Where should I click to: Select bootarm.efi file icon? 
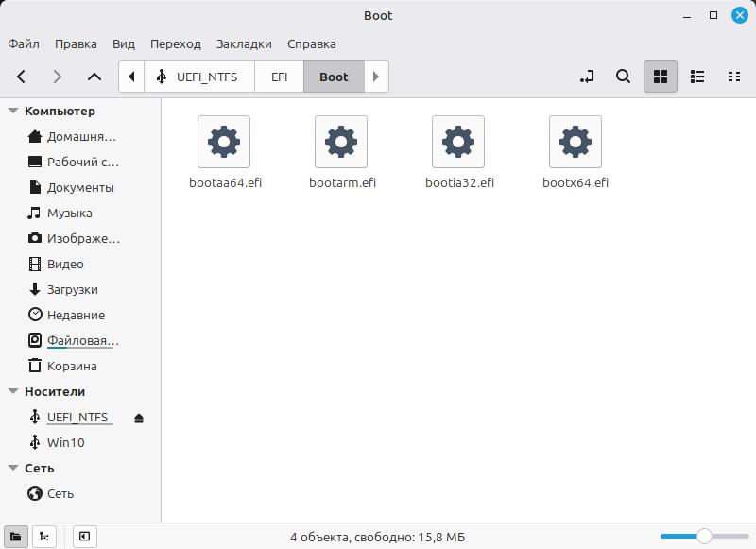pyautogui.click(x=341, y=142)
